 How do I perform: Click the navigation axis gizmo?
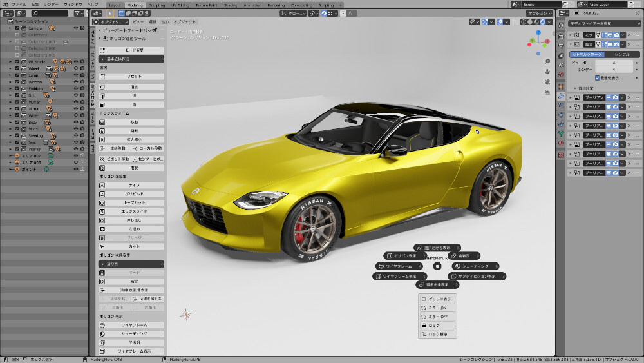tap(538, 42)
